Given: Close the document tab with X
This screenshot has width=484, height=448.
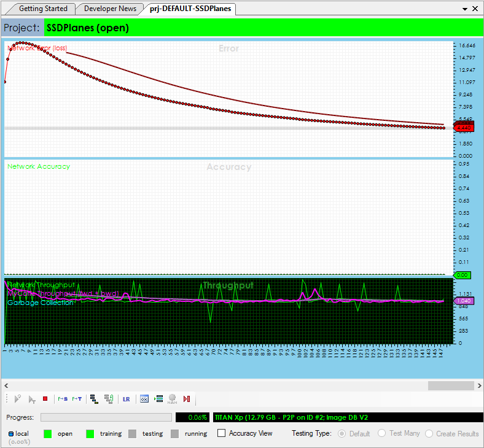Looking at the screenshot, I should tap(475, 9).
